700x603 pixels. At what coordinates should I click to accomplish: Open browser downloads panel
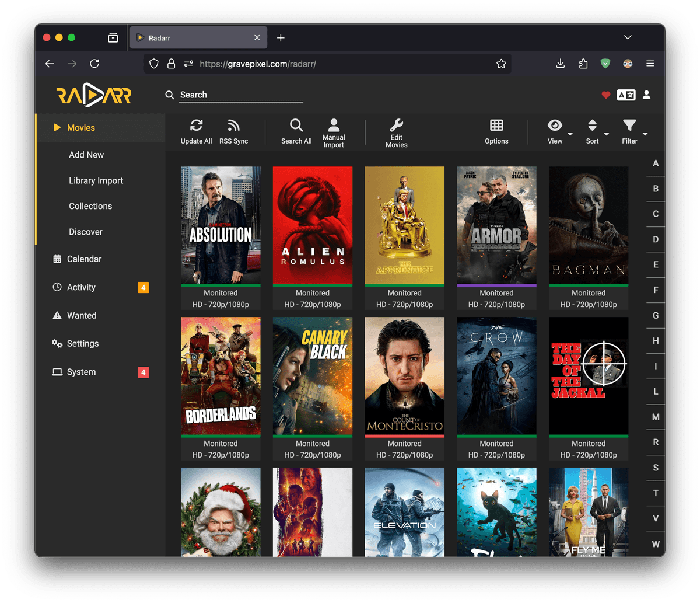tap(561, 64)
